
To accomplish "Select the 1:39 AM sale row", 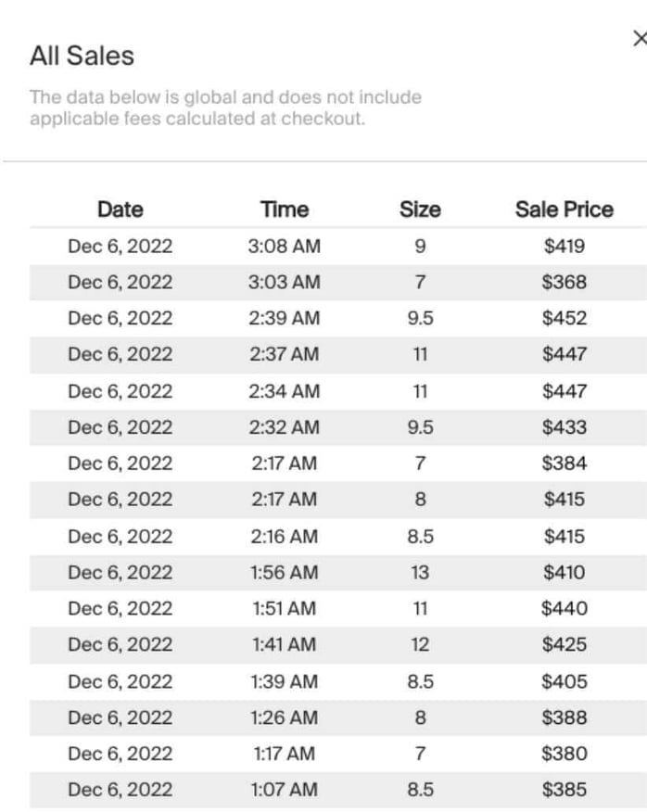I will 324,680.
